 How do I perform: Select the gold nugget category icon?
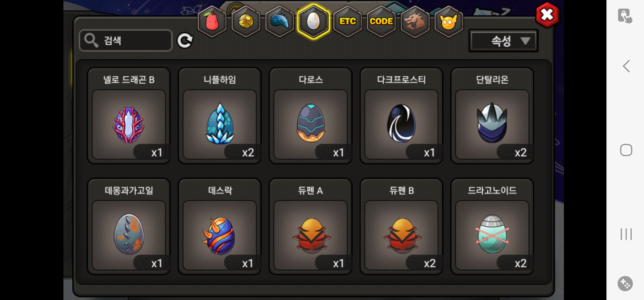246,21
